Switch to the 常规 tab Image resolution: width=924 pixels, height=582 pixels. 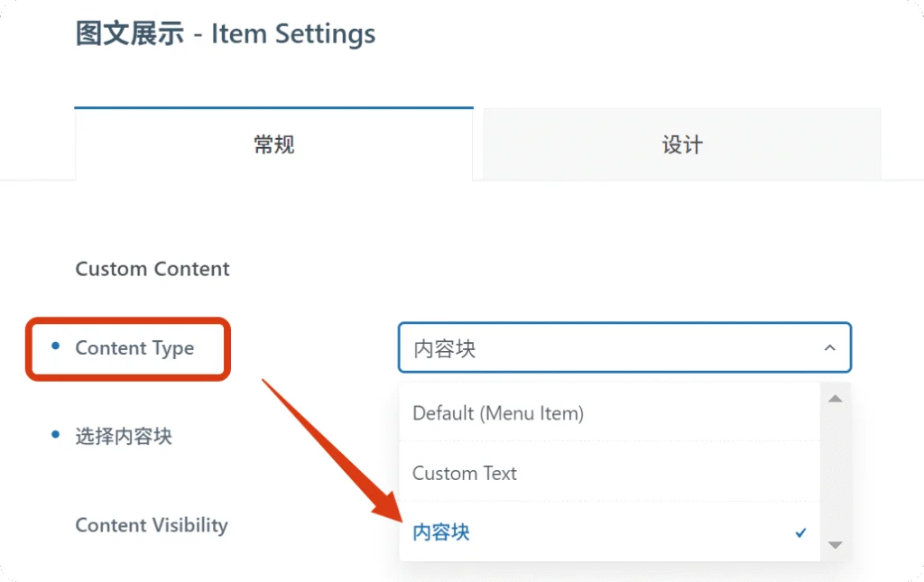tap(274, 143)
